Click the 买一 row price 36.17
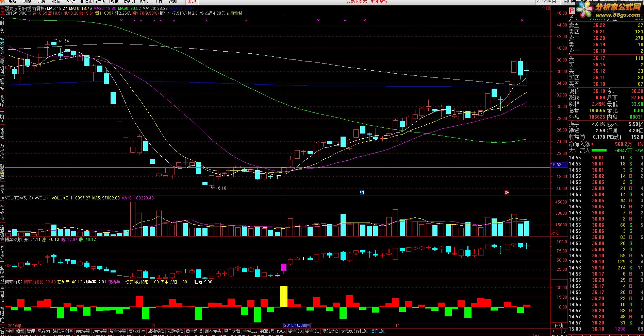Viewport: 644px width, 336px height. tap(599, 58)
